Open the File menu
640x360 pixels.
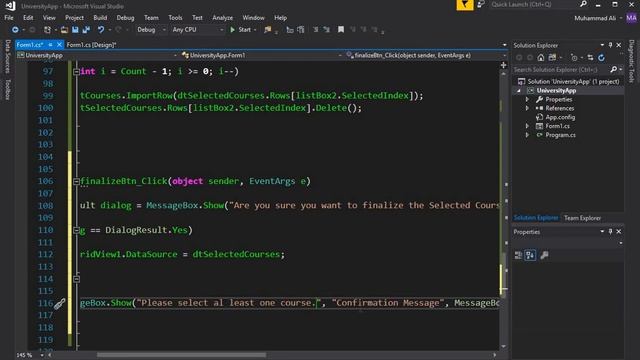(9, 18)
